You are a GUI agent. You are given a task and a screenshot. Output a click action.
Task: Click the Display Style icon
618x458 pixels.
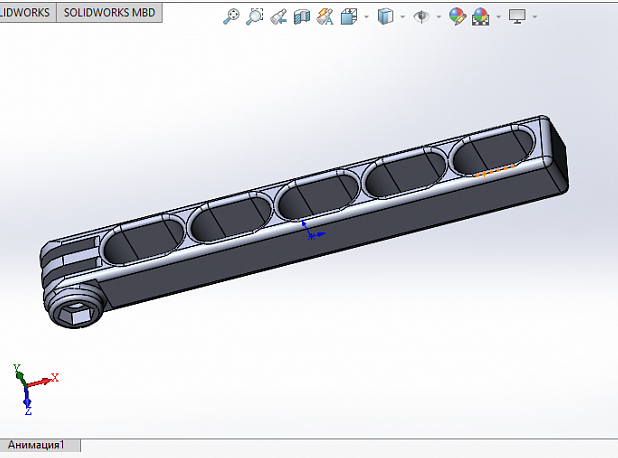point(386,16)
